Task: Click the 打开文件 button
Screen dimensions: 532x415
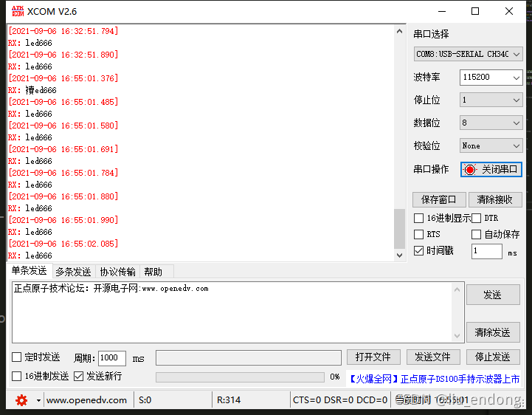Action: (x=373, y=357)
